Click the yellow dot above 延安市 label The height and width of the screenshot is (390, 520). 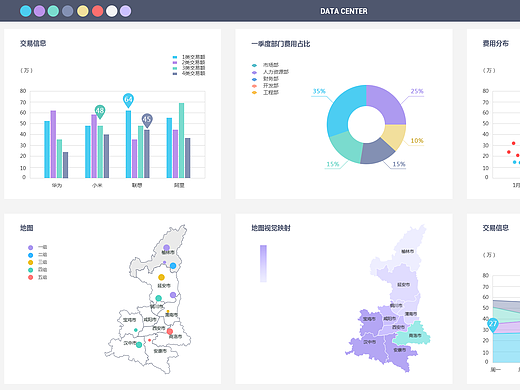pos(161,277)
